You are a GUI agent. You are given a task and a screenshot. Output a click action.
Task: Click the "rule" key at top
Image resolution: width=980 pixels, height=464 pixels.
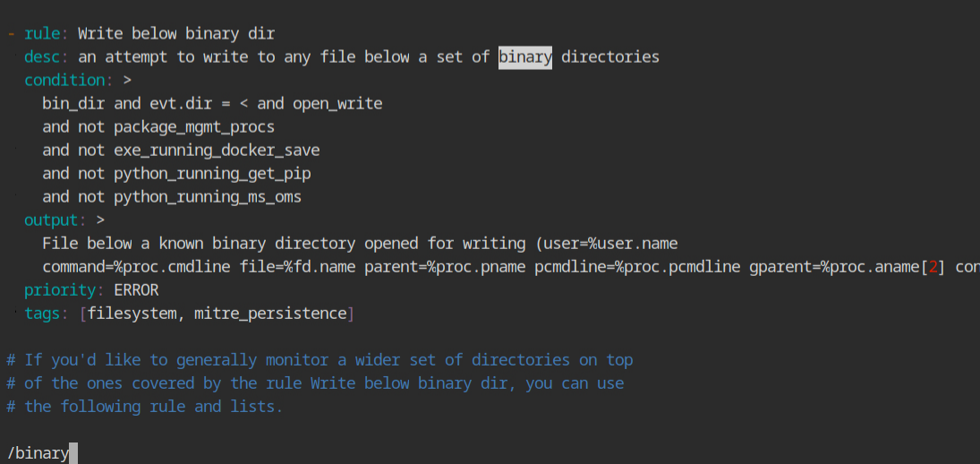(42, 34)
